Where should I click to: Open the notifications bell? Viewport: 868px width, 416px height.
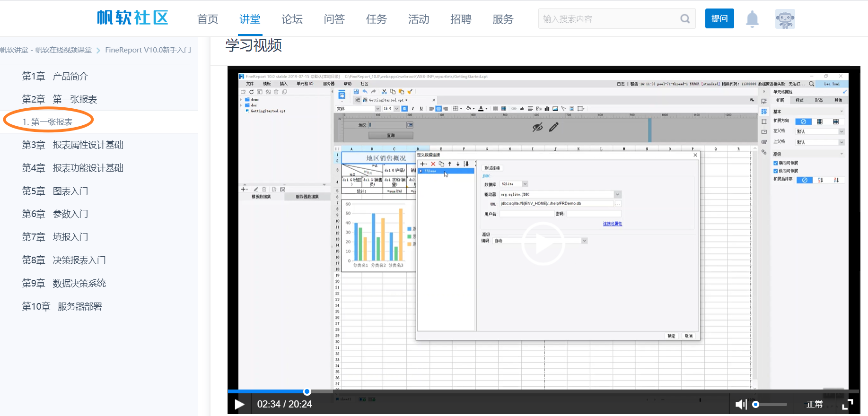coord(752,19)
